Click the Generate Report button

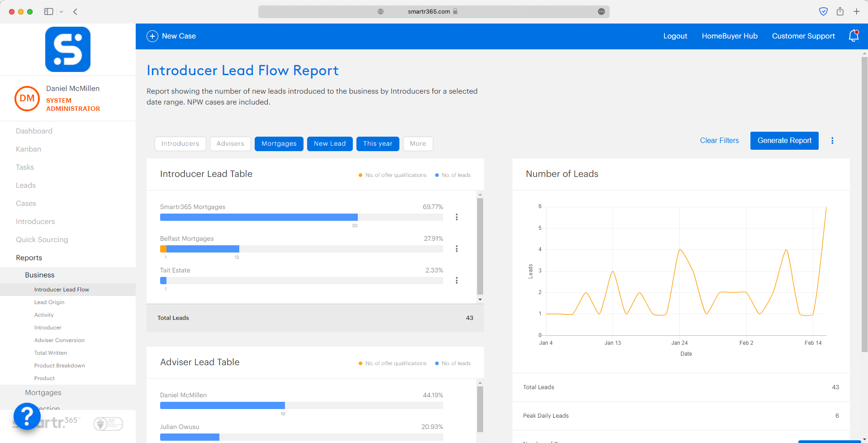784,140
